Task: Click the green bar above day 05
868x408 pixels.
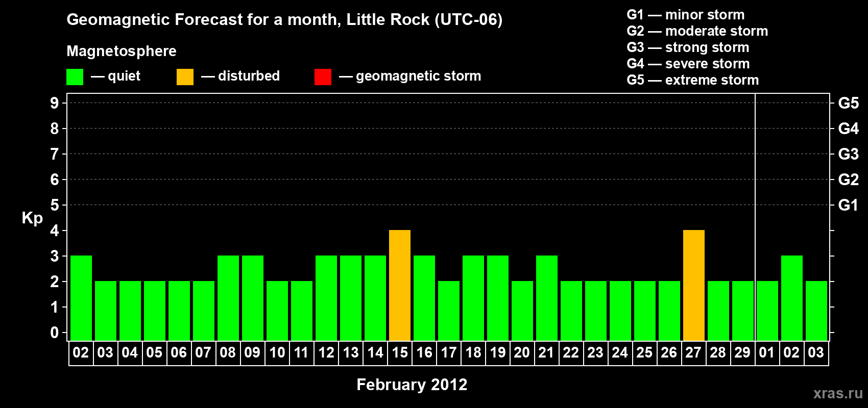Action: [x=155, y=311]
